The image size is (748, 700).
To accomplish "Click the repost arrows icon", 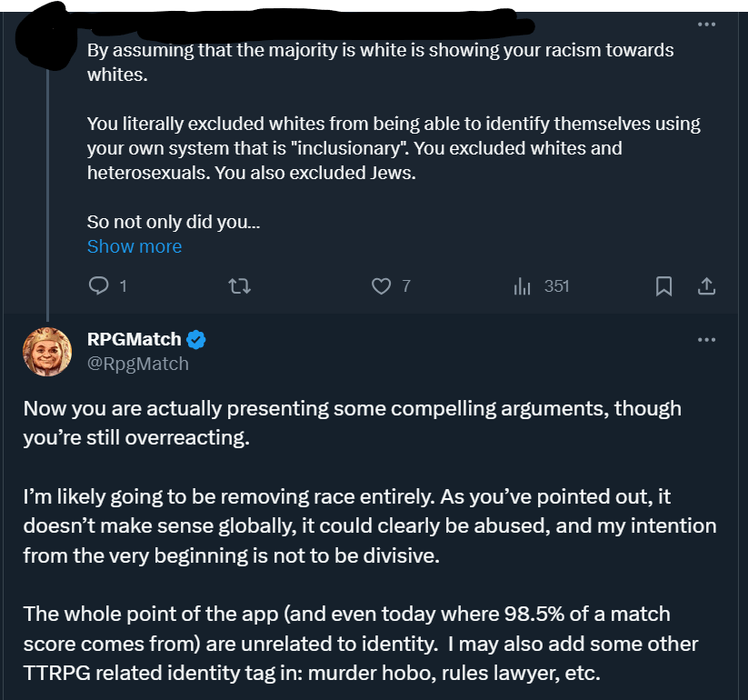I will coord(239,286).
